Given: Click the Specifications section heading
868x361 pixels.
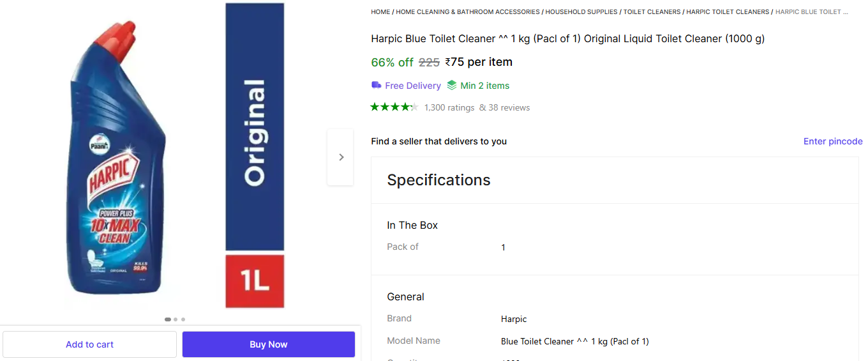Looking at the screenshot, I should click(438, 180).
